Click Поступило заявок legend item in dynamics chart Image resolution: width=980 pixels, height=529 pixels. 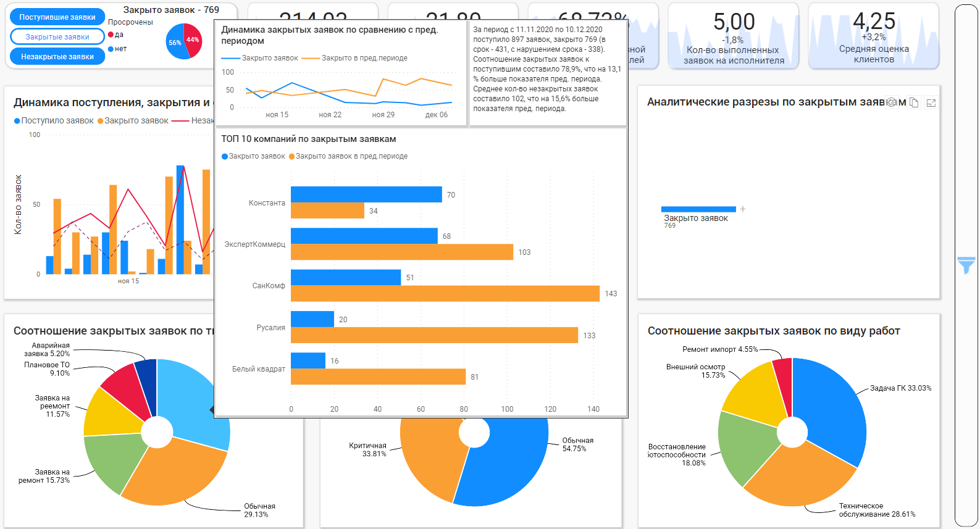click(54, 120)
